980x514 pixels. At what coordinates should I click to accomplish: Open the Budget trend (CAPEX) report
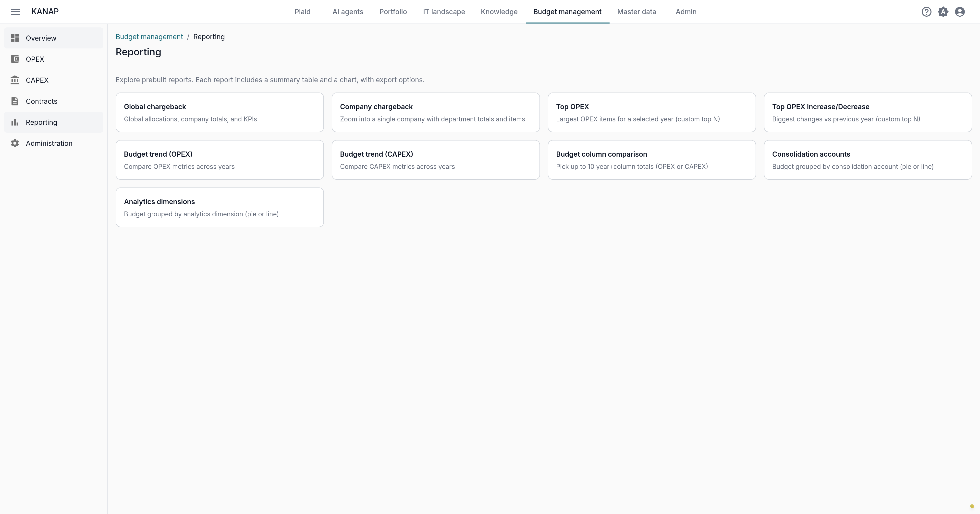click(436, 160)
